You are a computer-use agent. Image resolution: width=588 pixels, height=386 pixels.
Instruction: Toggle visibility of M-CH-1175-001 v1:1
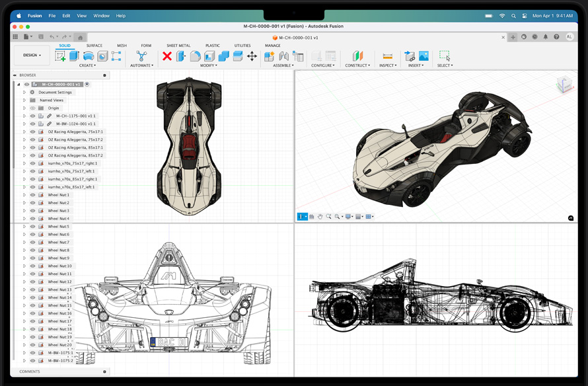(32, 116)
